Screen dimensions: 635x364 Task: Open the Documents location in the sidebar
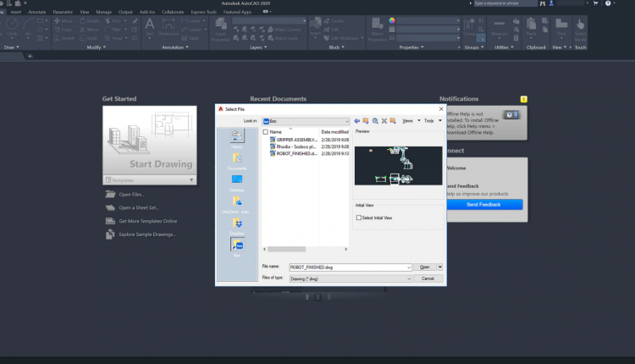[236, 159]
